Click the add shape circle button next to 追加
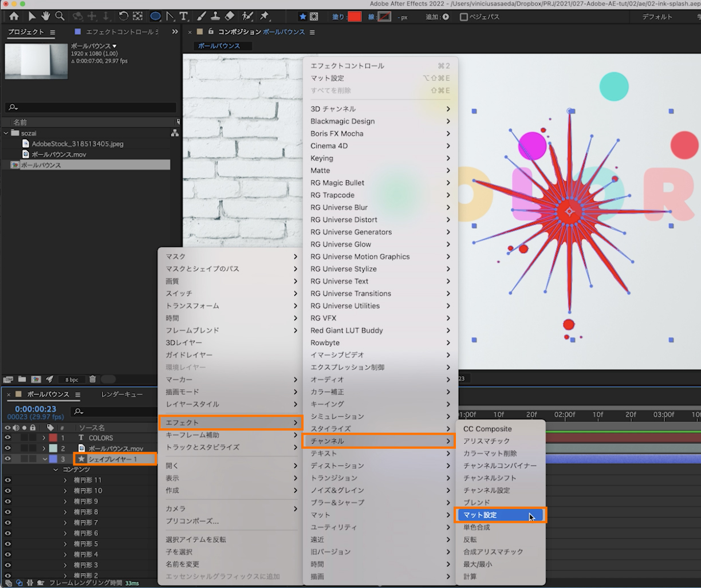The width and height of the screenshot is (701, 588). point(446,17)
